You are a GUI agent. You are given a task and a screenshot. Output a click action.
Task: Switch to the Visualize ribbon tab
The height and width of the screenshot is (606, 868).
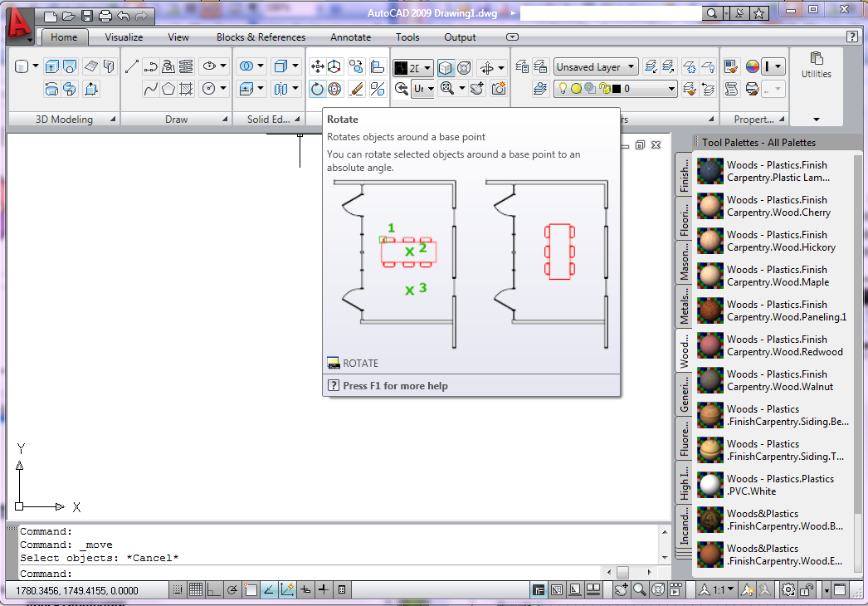pos(124,37)
